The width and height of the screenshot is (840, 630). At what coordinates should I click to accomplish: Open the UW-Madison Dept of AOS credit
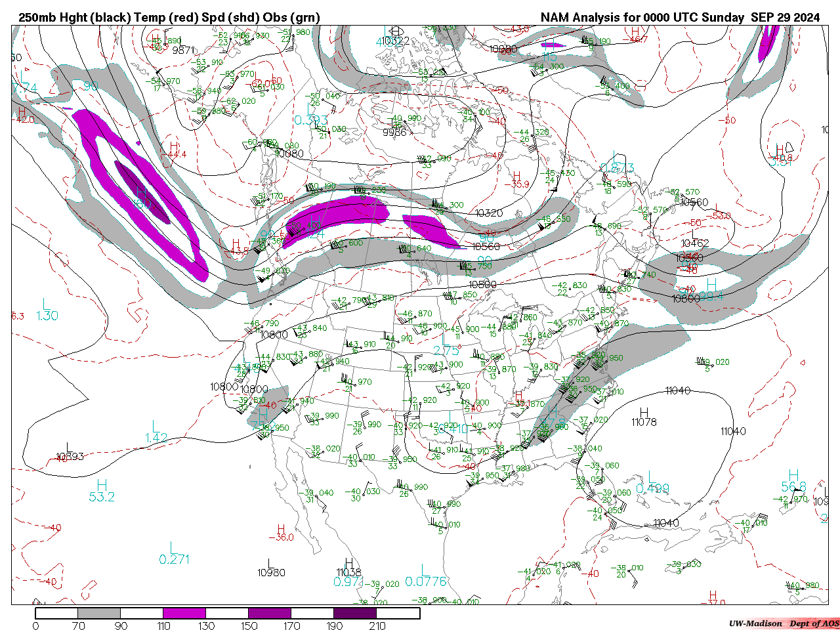point(784,623)
